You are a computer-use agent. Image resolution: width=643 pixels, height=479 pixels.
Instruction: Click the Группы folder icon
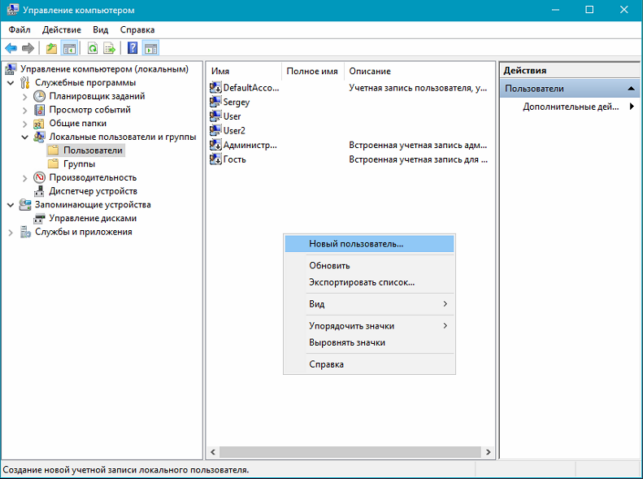[53, 164]
